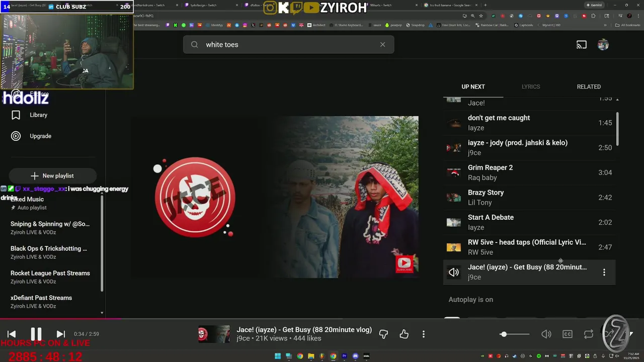Click the queue panel scrollbar
This screenshot has width=644, height=362.
(617, 129)
